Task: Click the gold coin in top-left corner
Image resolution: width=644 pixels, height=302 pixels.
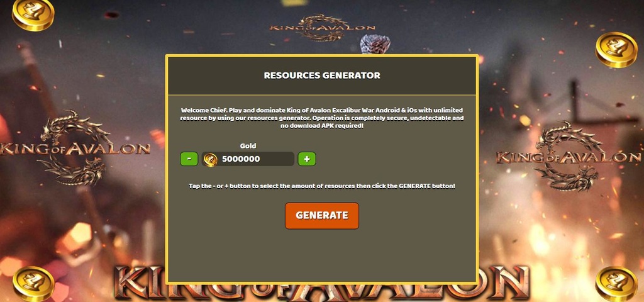Action: tap(33, 14)
